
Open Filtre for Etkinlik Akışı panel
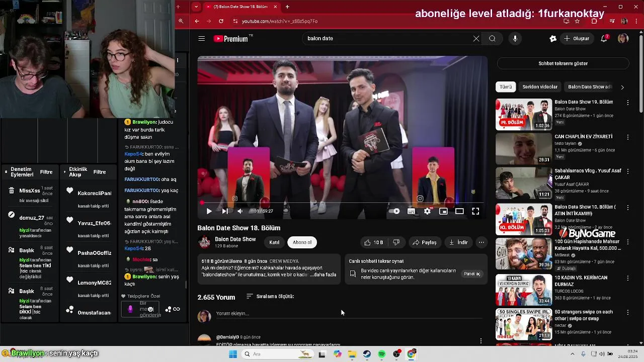(x=100, y=172)
